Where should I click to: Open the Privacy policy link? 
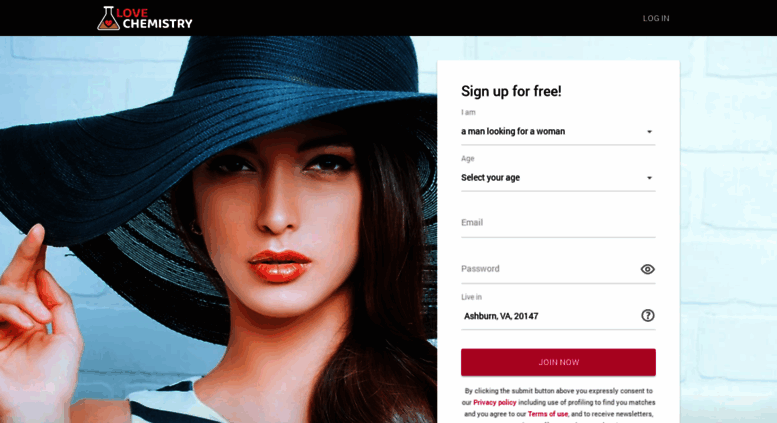click(495, 402)
